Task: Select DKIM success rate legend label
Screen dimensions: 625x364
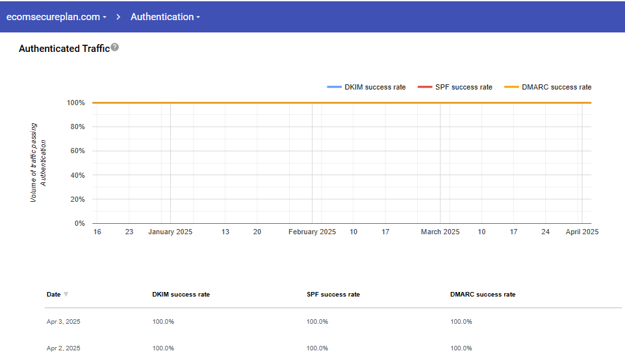Action: tap(375, 87)
